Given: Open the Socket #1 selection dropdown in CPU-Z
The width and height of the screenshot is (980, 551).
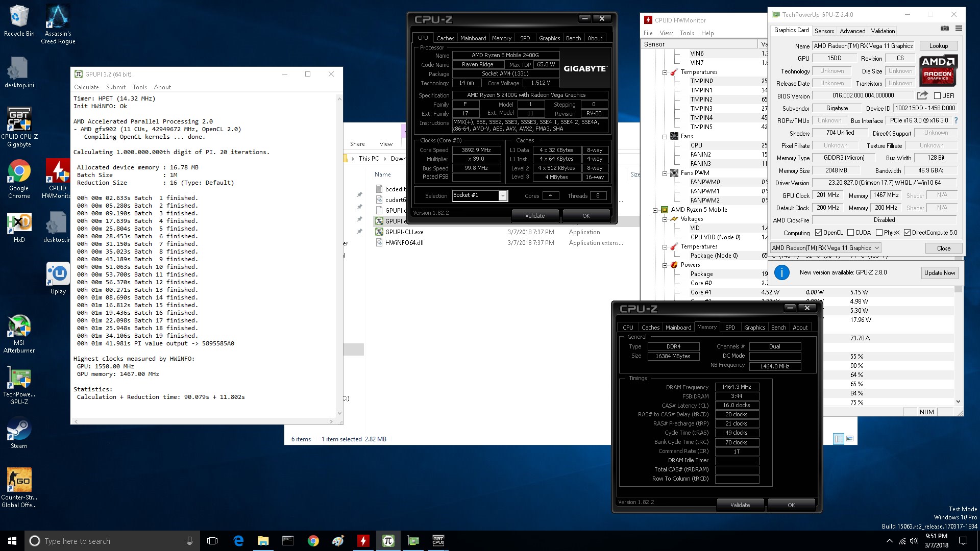Looking at the screenshot, I should [x=503, y=196].
